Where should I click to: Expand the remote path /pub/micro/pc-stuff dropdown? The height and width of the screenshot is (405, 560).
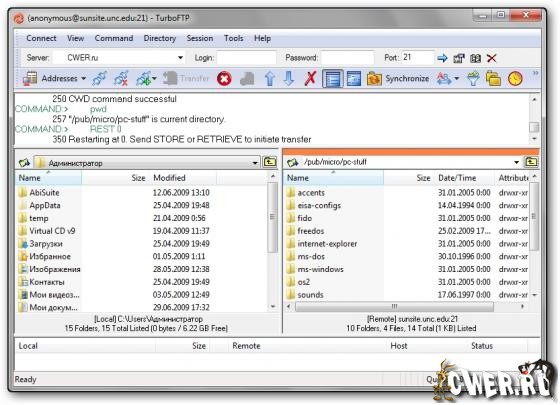point(516,162)
